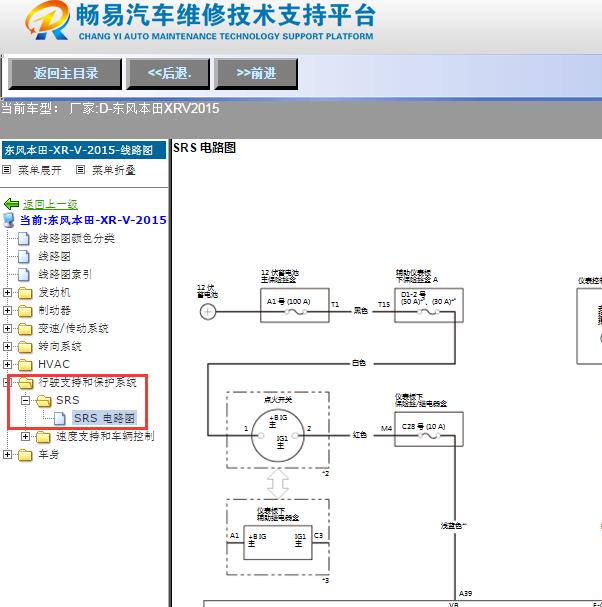Open the 线路图 document entry

click(x=54, y=256)
